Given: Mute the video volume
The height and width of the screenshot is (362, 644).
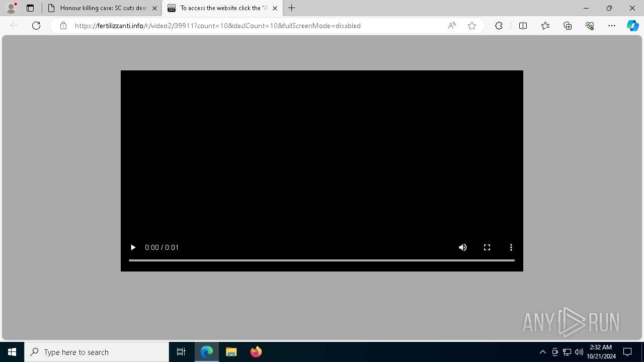Looking at the screenshot, I should pos(463,247).
